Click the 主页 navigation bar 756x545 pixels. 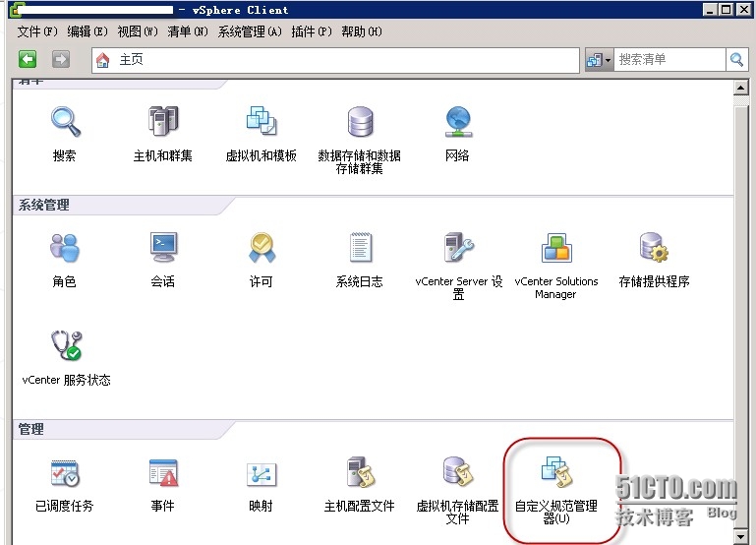tap(335, 60)
